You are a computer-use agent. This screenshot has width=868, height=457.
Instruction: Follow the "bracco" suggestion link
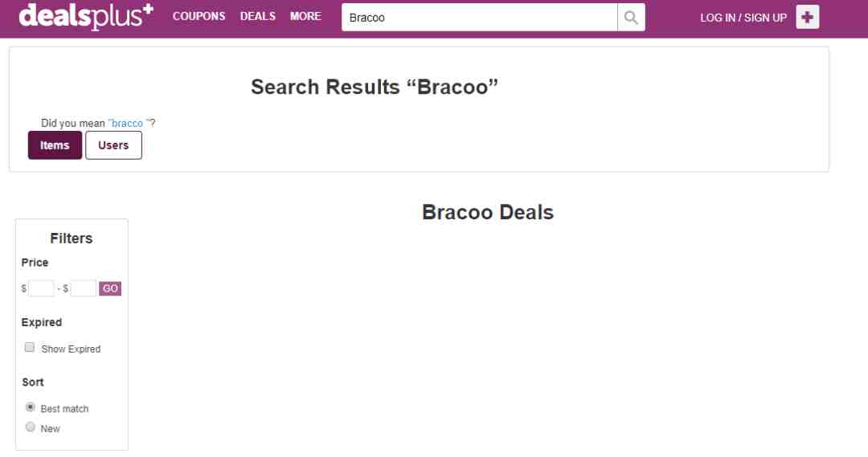(127, 124)
